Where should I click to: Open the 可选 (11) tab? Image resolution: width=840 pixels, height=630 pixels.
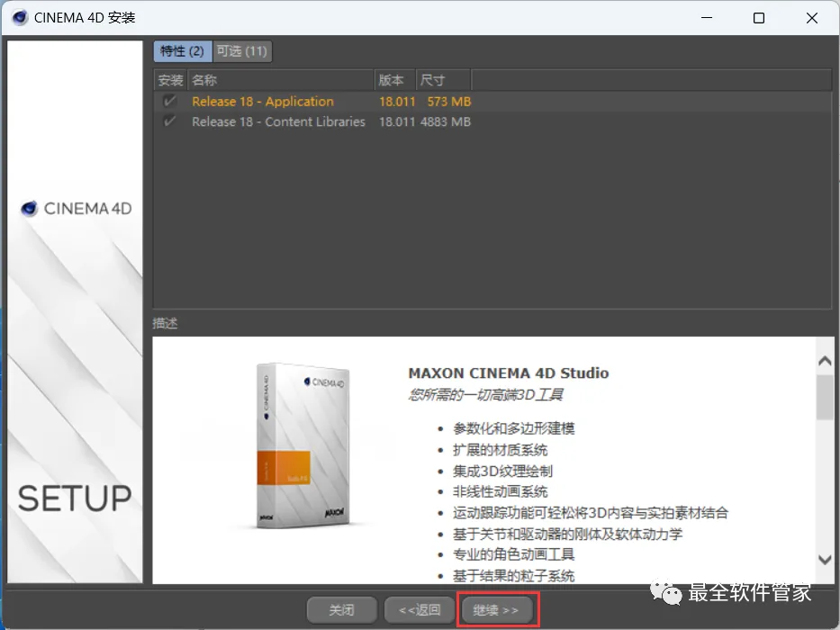click(x=242, y=51)
